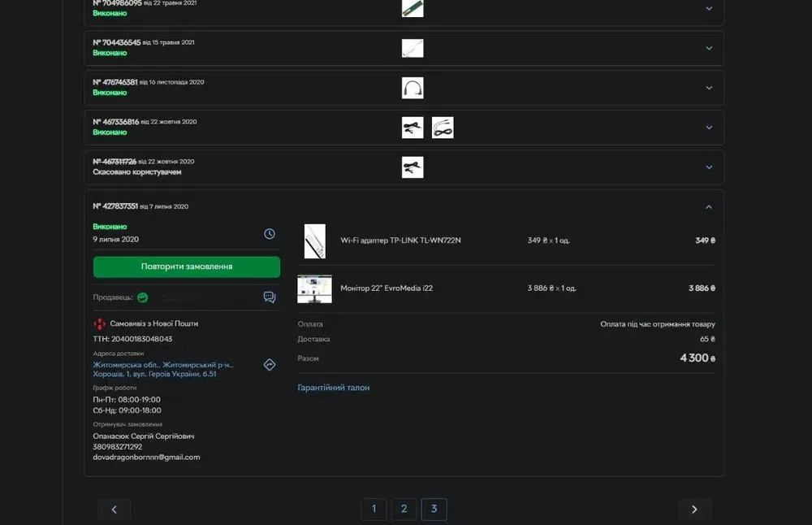This screenshot has width=812, height=525.
Task: Click the route directions icon near address
Action: [x=270, y=365]
